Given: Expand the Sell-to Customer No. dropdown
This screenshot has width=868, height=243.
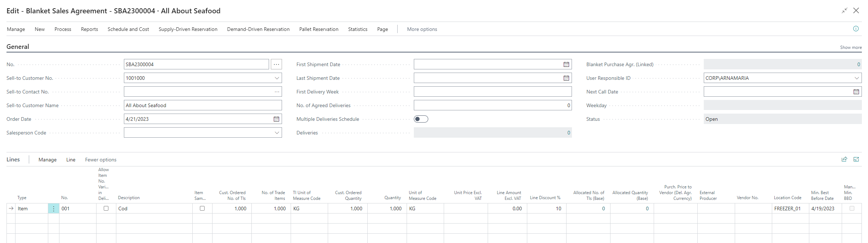Looking at the screenshot, I should coord(277,78).
